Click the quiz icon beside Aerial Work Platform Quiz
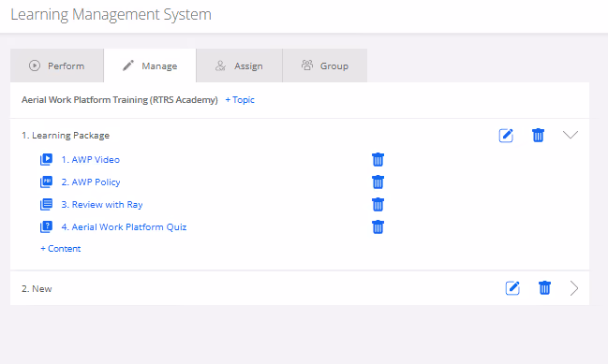608x364 pixels. coord(46,227)
